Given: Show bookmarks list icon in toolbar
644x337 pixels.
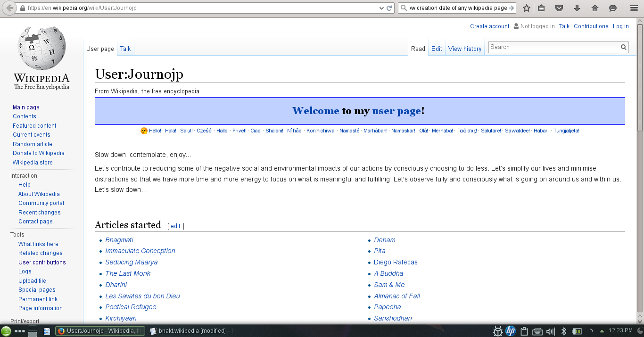Looking at the screenshot, I should click(541, 8).
